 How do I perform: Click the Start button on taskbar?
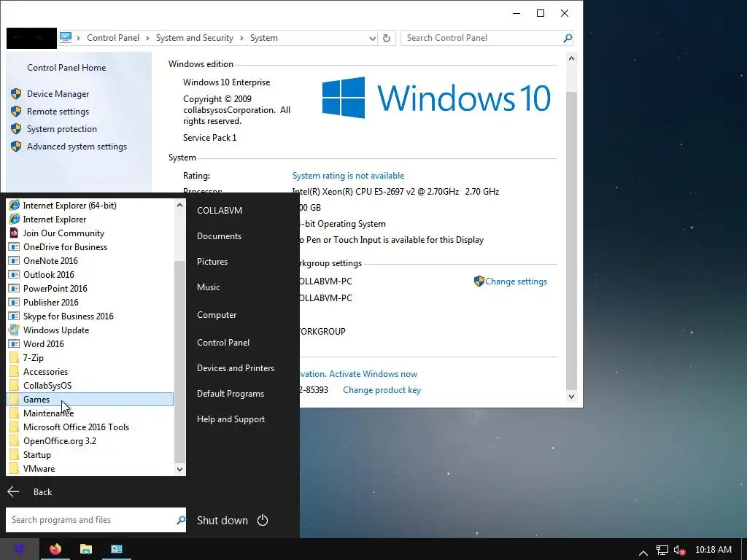pos(19,549)
